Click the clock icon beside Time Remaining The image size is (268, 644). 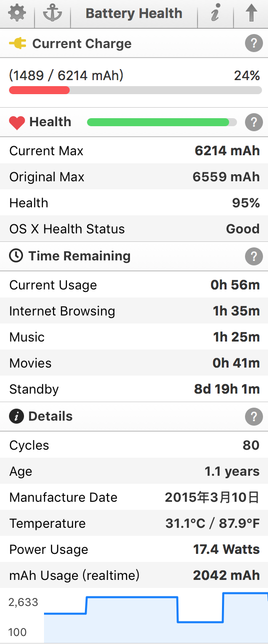16,256
